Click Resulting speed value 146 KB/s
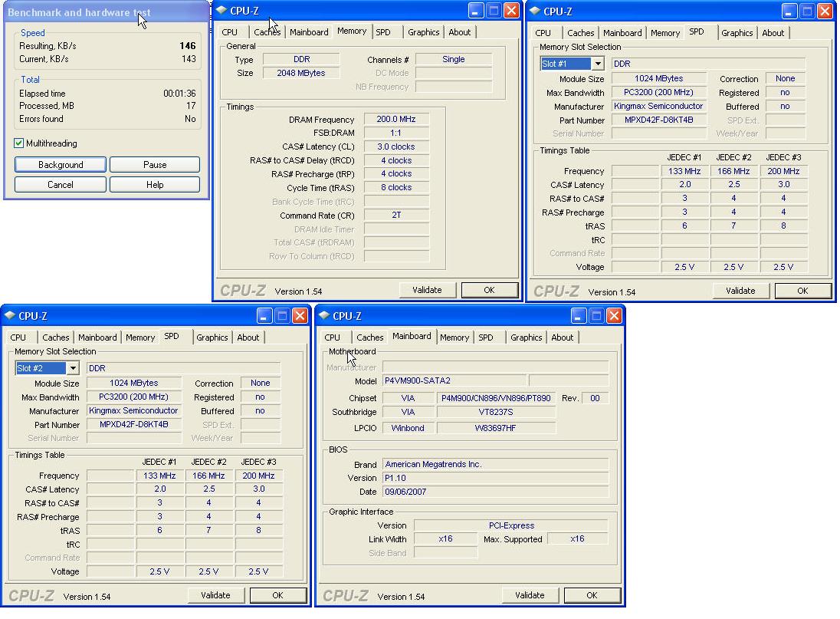The width and height of the screenshot is (840, 619). [x=188, y=45]
